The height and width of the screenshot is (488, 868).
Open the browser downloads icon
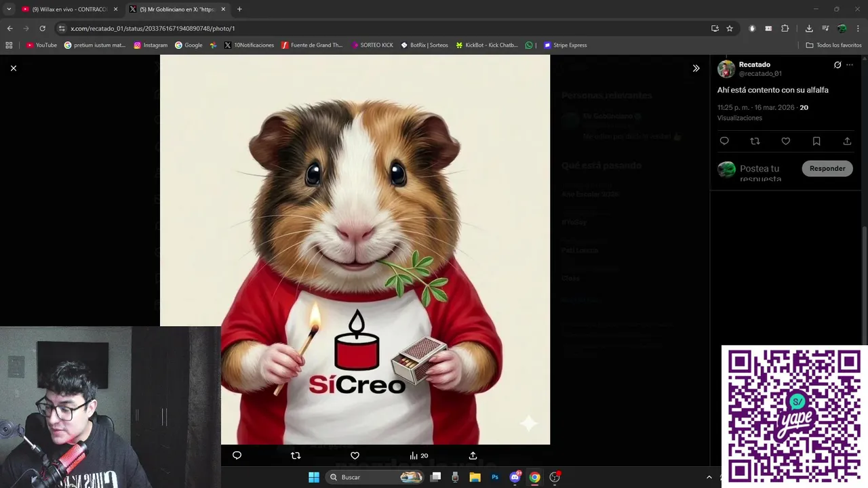(809, 28)
